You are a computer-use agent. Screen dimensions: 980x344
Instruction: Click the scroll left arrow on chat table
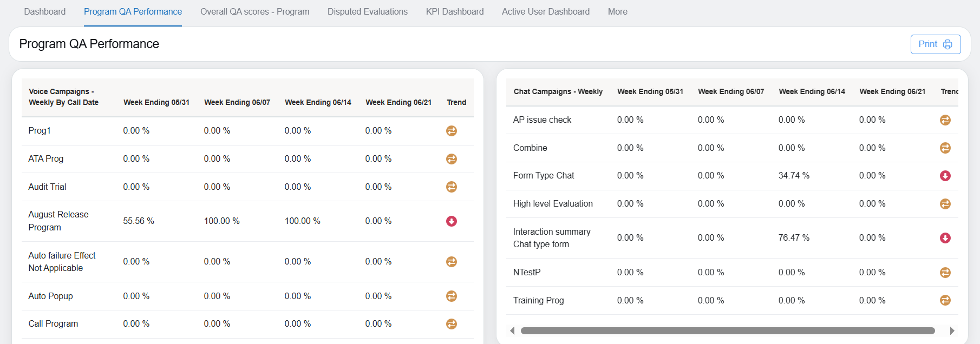(512, 330)
